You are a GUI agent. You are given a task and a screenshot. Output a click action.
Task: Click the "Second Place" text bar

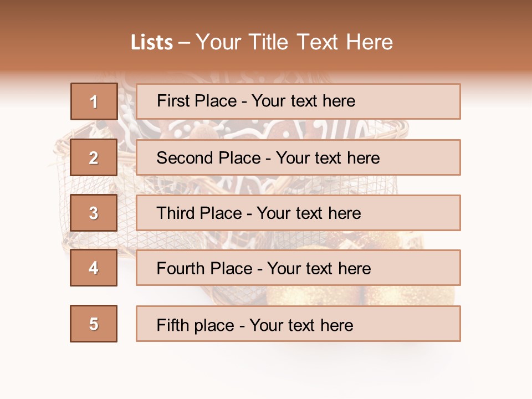[x=298, y=157]
